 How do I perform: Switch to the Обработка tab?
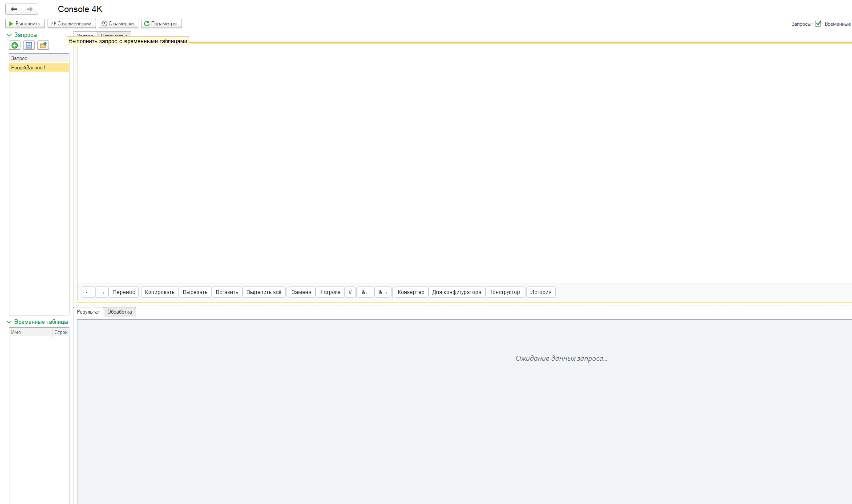[120, 312]
